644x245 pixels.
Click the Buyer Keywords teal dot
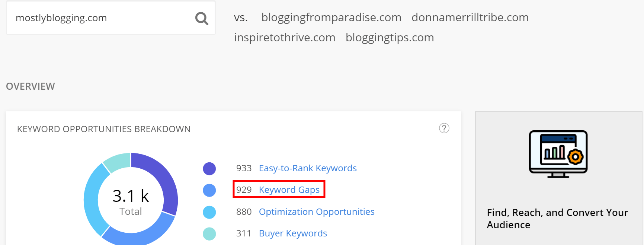[x=209, y=234]
